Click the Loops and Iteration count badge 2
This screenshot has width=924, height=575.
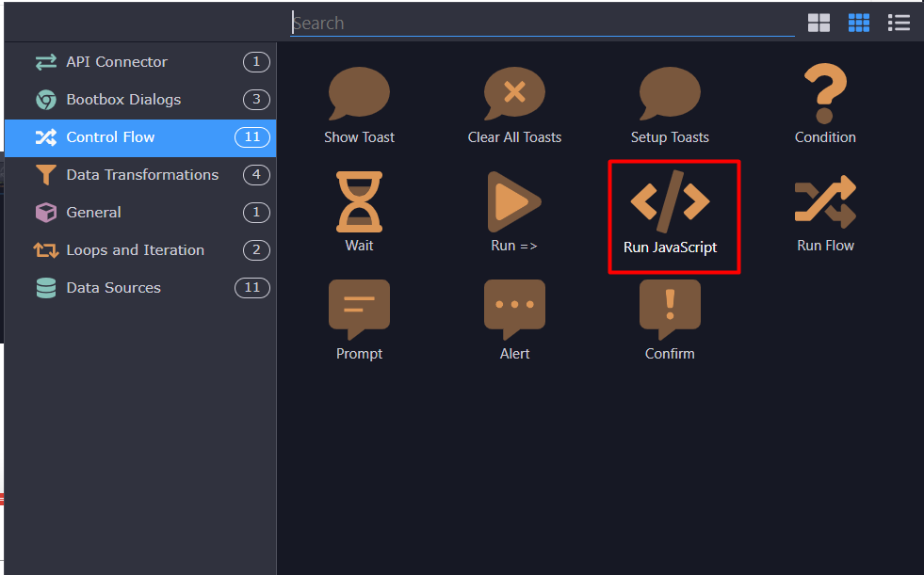click(x=256, y=250)
